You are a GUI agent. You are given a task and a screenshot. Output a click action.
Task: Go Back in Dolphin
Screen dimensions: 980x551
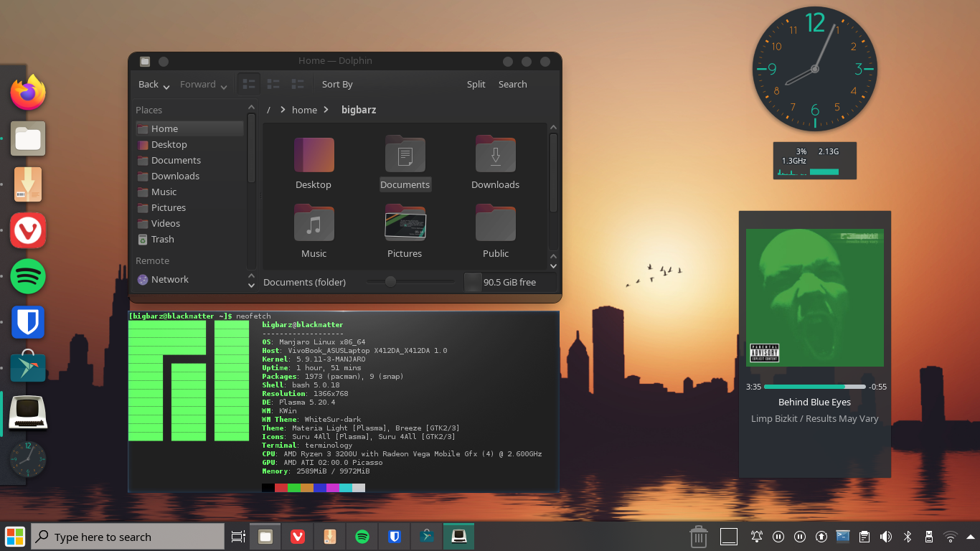pos(149,84)
